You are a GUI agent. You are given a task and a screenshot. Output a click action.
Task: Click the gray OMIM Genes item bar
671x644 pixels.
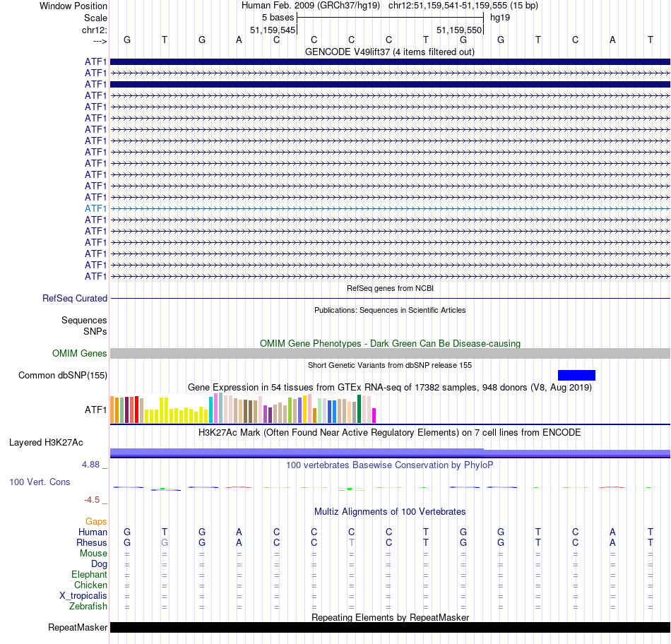[x=390, y=354]
